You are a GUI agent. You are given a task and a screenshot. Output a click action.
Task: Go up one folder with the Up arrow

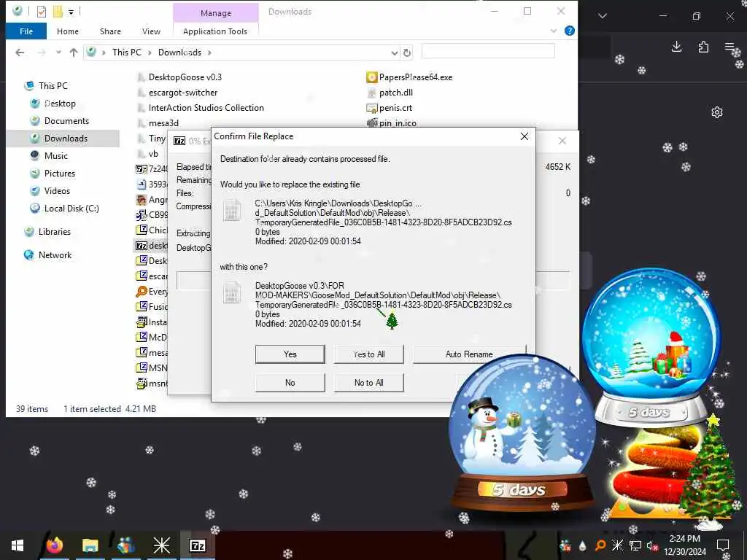74,52
